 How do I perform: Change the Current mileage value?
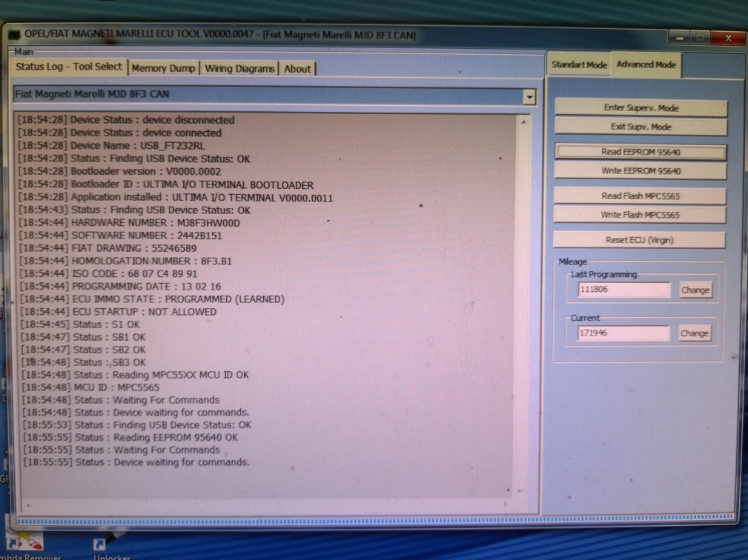coord(694,333)
